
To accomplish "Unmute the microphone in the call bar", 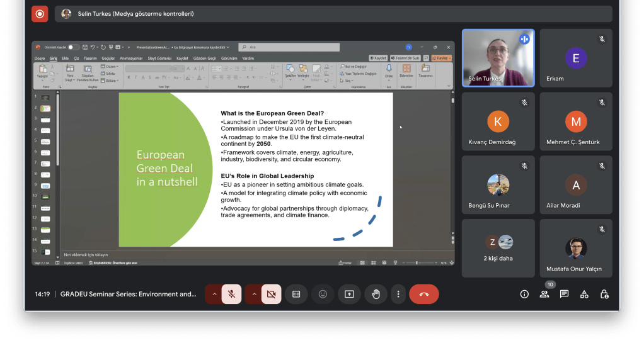I will point(232,294).
